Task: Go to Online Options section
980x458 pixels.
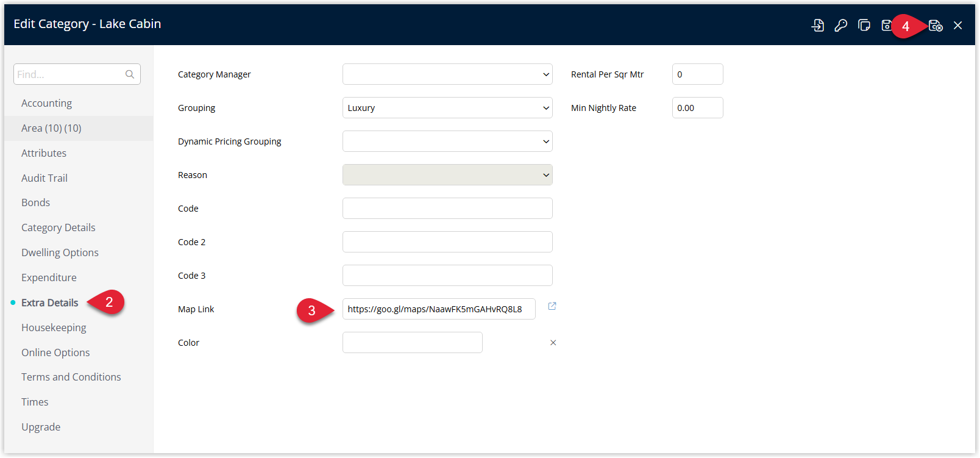Action: (x=55, y=352)
